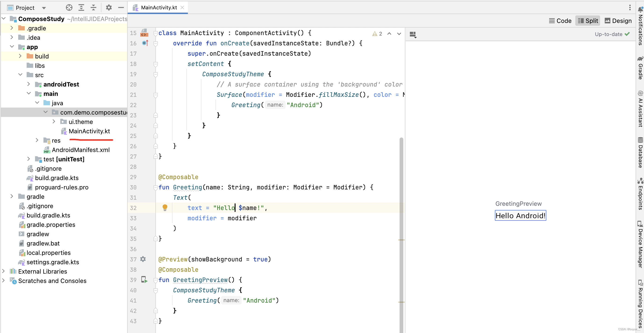The height and width of the screenshot is (333, 644).
Task: Select the MainActivitykt file in tree
Action: 89,131
